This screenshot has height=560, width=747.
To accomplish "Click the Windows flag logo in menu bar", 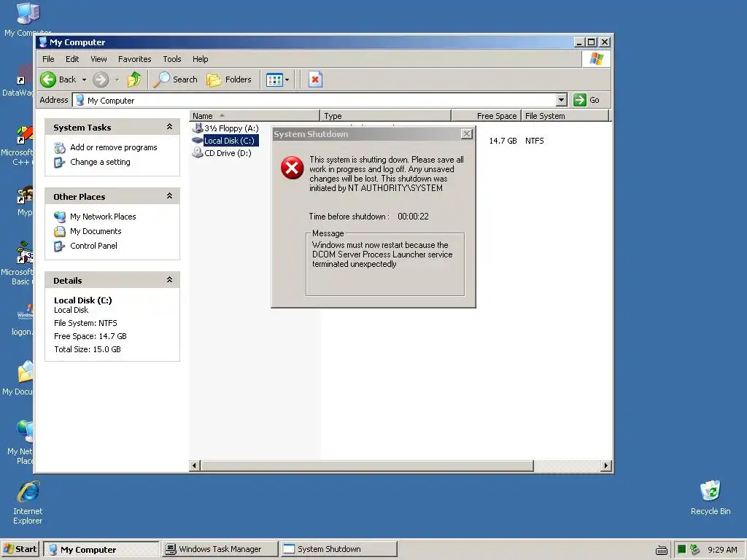I will point(596,59).
